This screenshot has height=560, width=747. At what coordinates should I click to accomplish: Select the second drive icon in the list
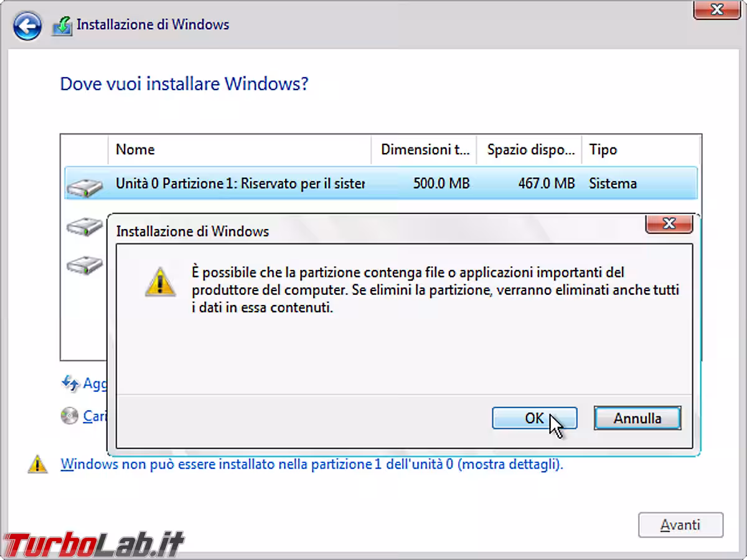click(85, 226)
